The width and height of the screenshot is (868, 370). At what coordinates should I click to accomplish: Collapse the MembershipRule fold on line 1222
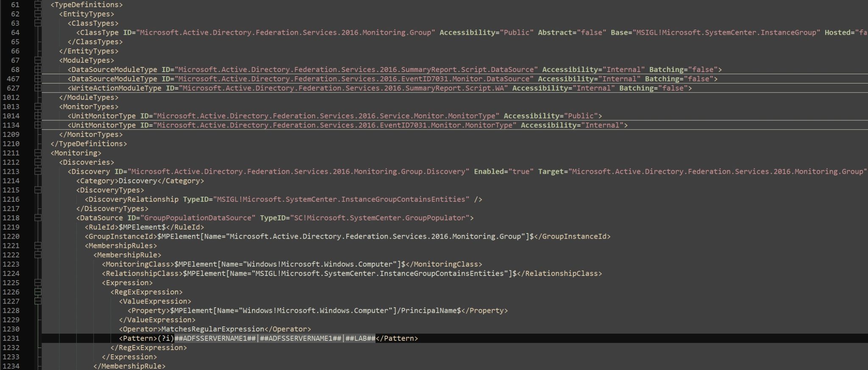click(38, 255)
